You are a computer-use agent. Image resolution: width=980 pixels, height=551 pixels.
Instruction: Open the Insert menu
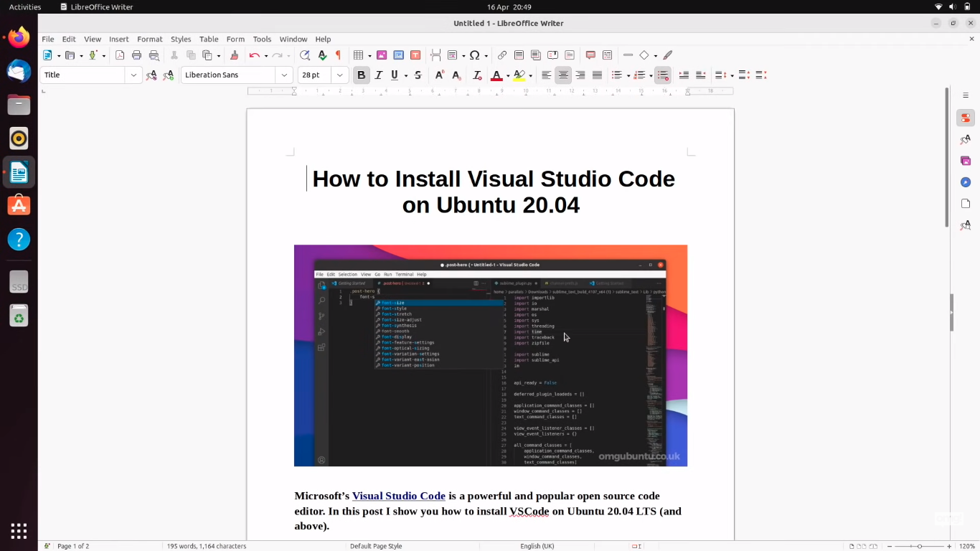point(119,39)
